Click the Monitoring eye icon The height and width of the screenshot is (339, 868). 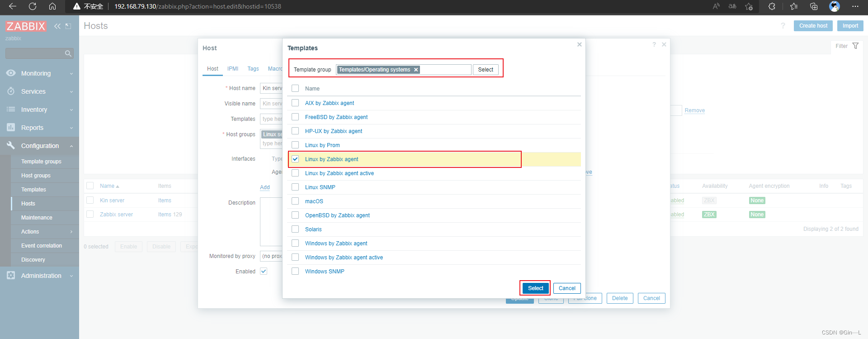coord(11,73)
